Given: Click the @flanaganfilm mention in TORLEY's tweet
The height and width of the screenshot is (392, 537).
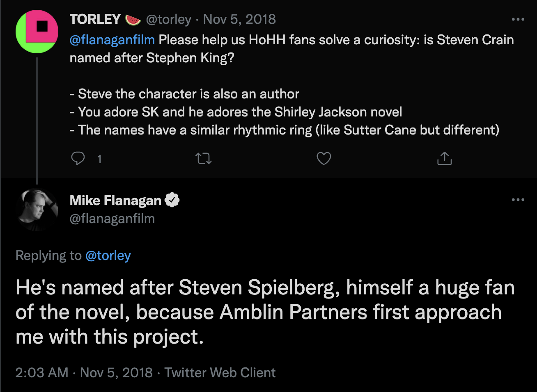Looking at the screenshot, I should (112, 40).
